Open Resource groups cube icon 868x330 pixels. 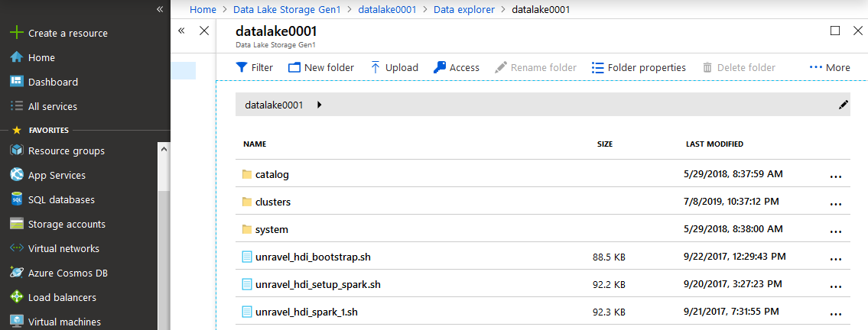pos(17,151)
